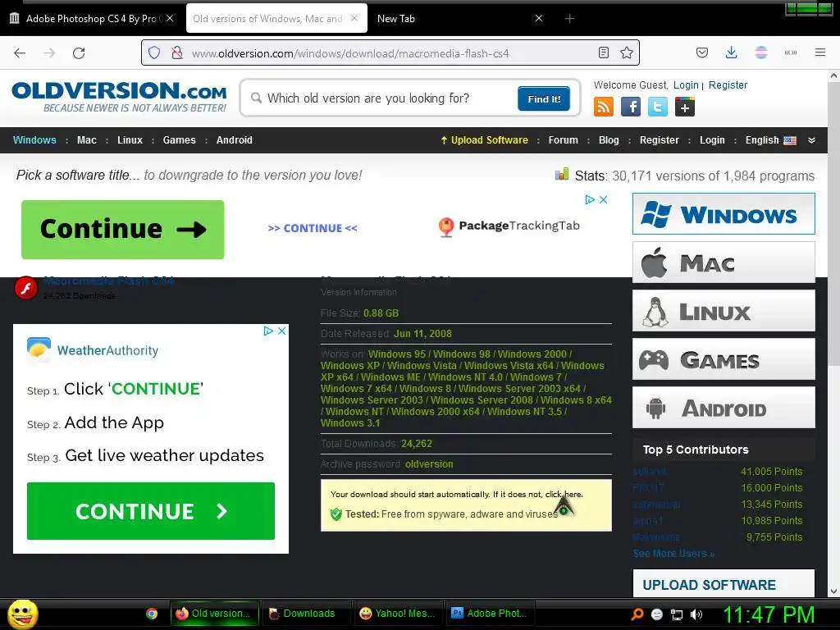
Task: Click the Login link near Welcome Guest
Action: click(x=686, y=85)
